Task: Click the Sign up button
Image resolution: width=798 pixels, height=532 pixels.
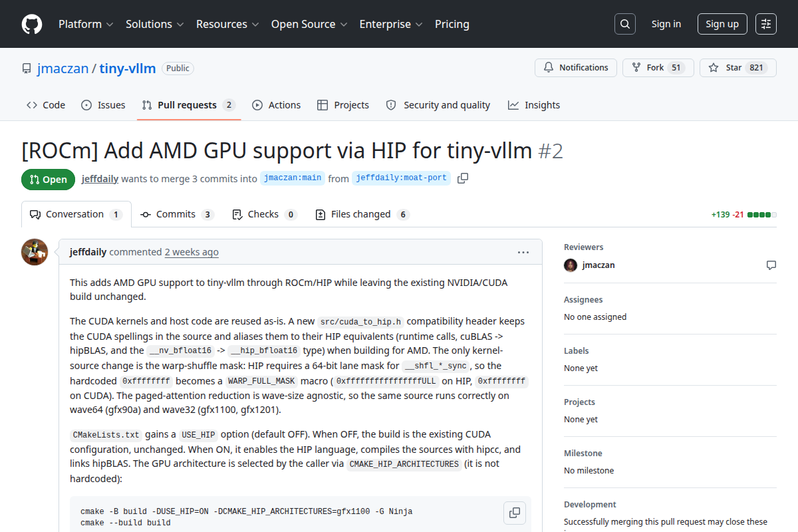Action: point(722,24)
